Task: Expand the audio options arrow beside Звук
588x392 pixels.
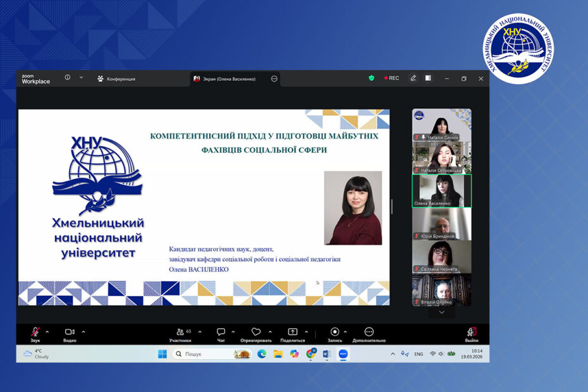Action: point(48,331)
